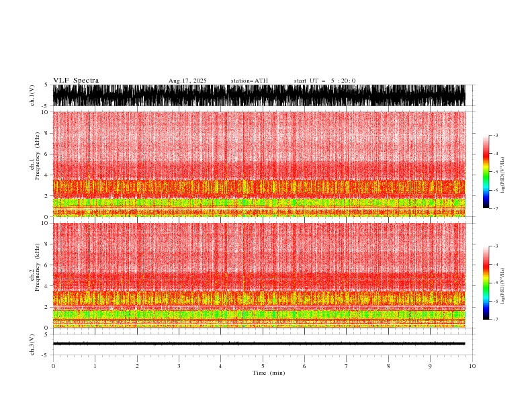Click the 'Time (min)' axis label
This screenshot has width=532, height=411.
click(269, 373)
